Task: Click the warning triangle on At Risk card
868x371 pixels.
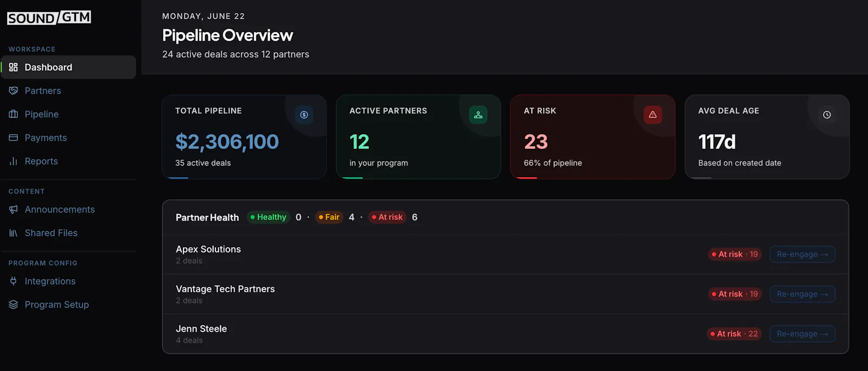Action: coord(653,115)
